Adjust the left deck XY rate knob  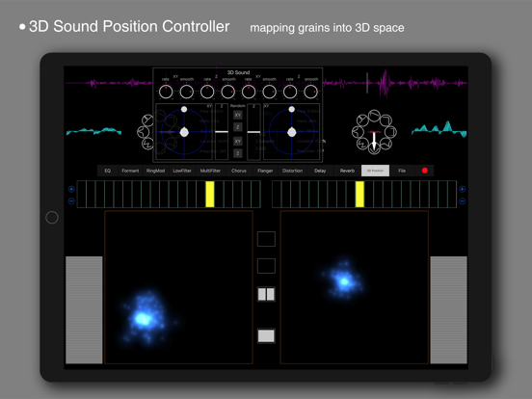[166, 92]
